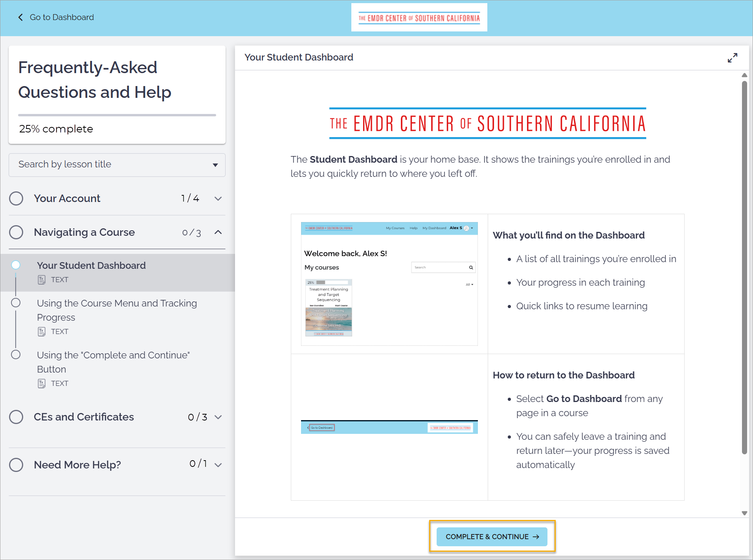This screenshot has height=560, width=753.
Task: Click Complete & Continue button
Action: tap(492, 536)
